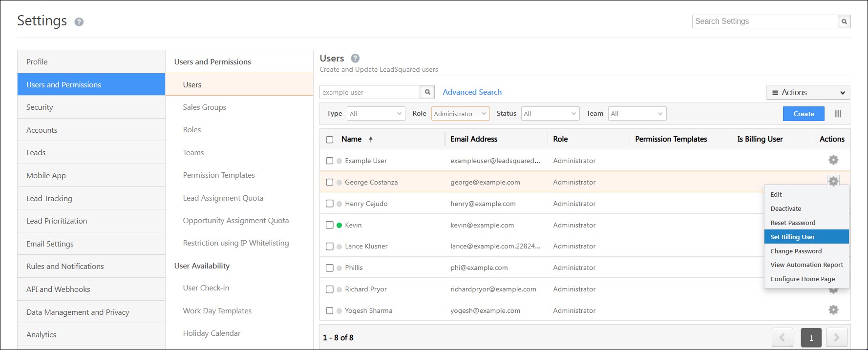The height and width of the screenshot is (350, 868).
Task: Check the box for George Costanza
Action: (330, 182)
